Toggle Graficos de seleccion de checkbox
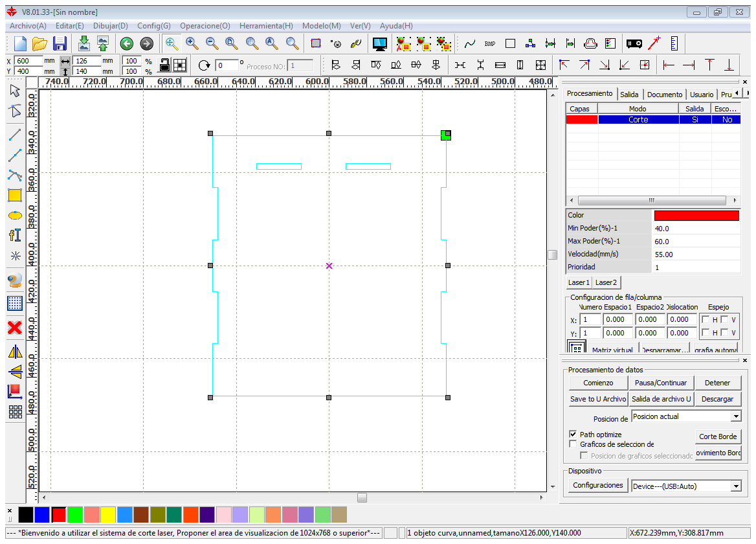This screenshot has height=544, width=756. point(573,444)
